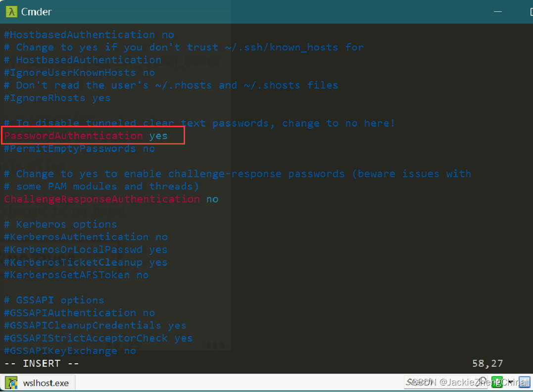Click the '# GSSAPI options' comment
The width and height of the screenshot is (533, 392).
(x=54, y=300)
